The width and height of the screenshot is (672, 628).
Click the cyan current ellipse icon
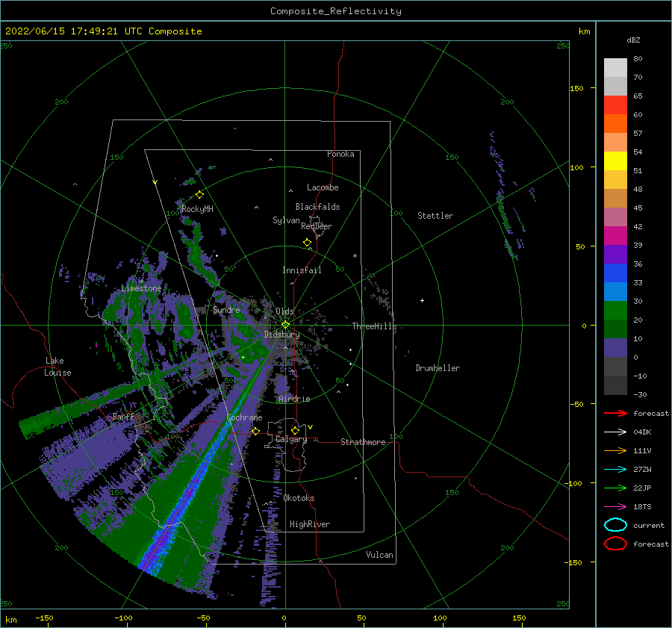coord(615,525)
